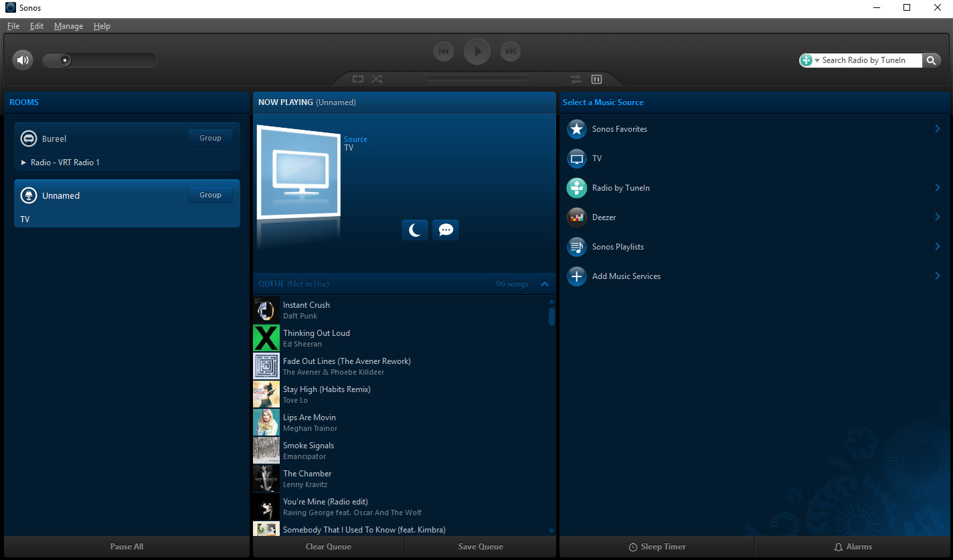Open Sonos Favorites music source
Image resolution: width=953 pixels, height=560 pixels.
pos(620,129)
